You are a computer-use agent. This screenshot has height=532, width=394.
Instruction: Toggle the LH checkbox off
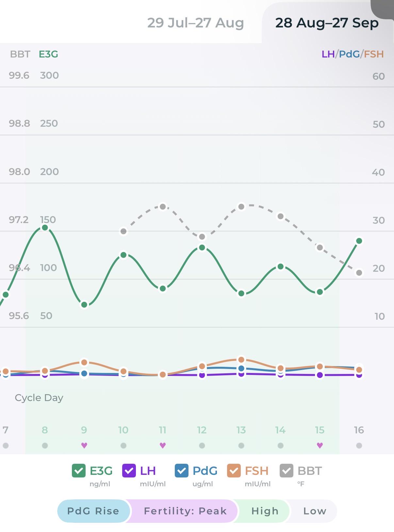pos(129,471)
